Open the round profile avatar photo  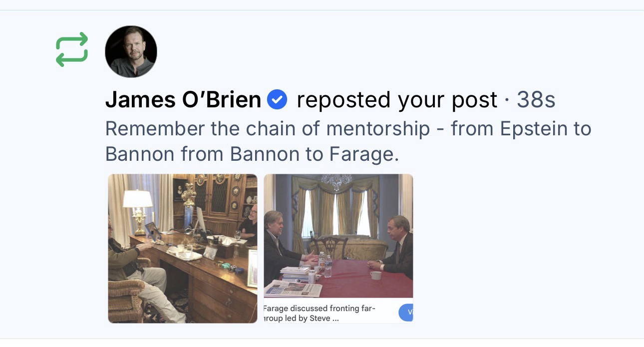click(131, 51)
